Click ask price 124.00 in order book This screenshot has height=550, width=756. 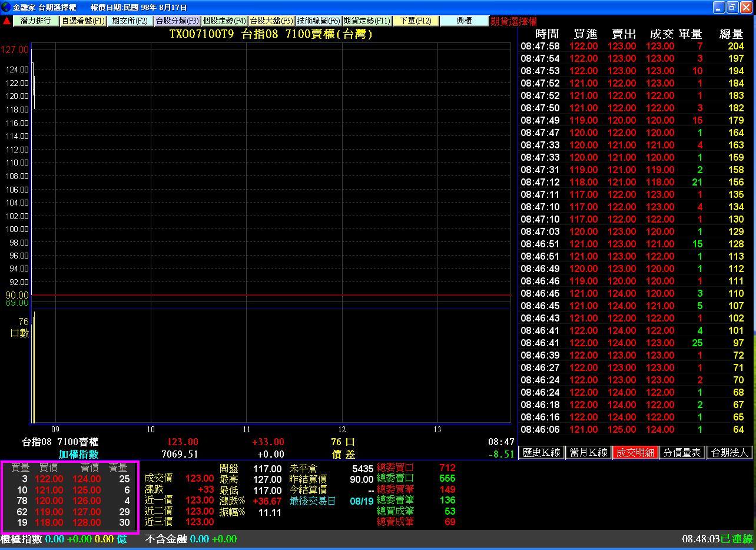click(x=87, y=479)
